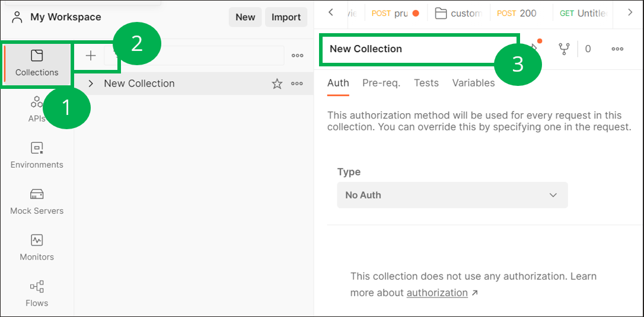Follow the authorization learn-more link
This screenshot has height=317, width=644.
click(437, 293)
